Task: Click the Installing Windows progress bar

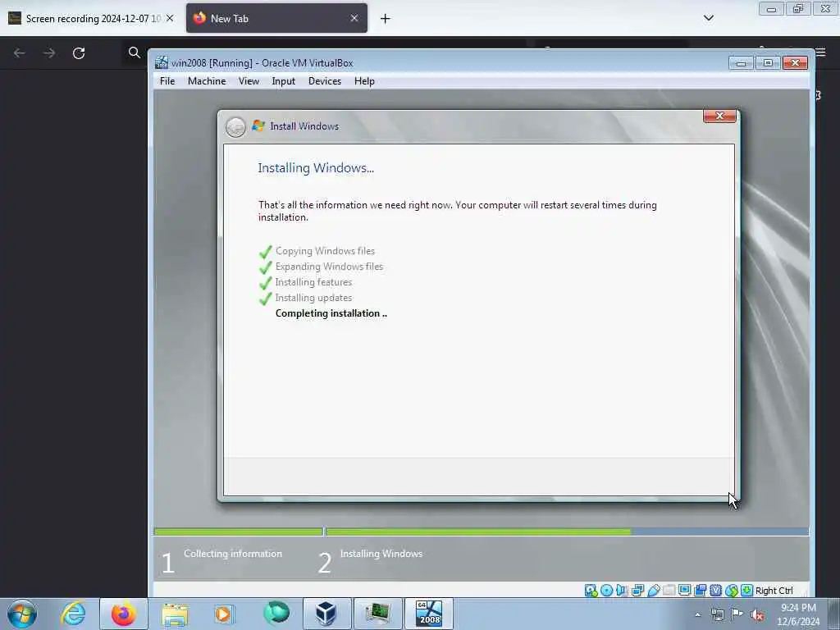Action: (568, 532)
